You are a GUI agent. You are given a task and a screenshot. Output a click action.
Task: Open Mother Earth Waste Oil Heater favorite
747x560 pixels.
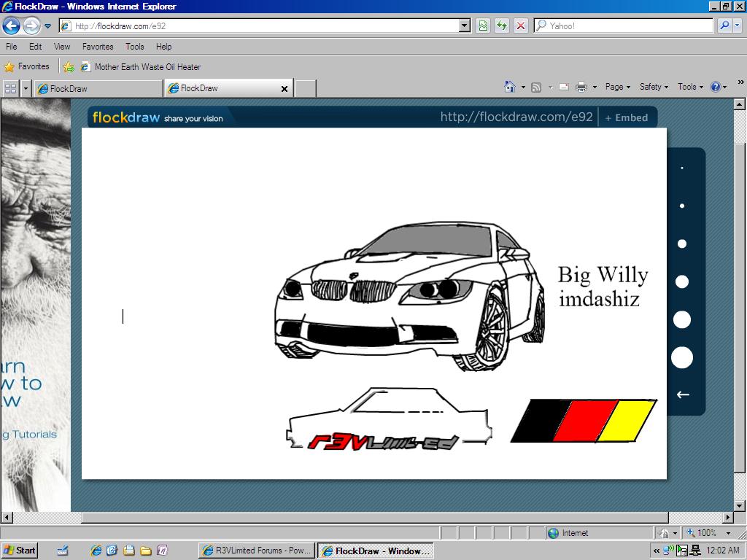[x=147, y=66]
